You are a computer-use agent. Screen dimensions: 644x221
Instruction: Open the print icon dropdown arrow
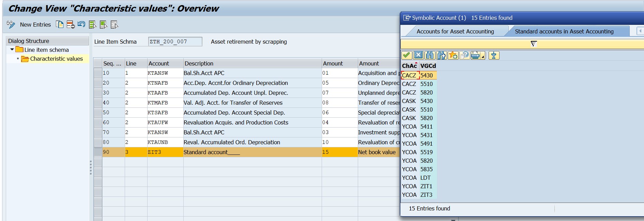click(483, 57)
